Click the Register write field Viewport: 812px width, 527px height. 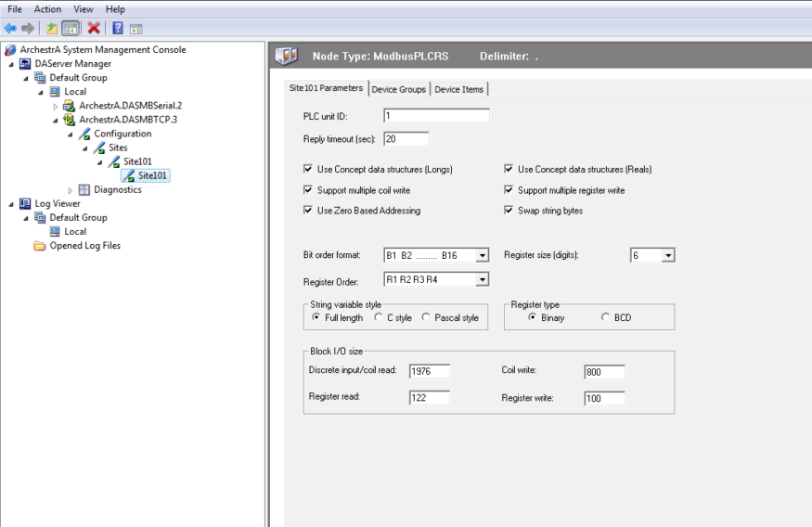click(604, 398)
